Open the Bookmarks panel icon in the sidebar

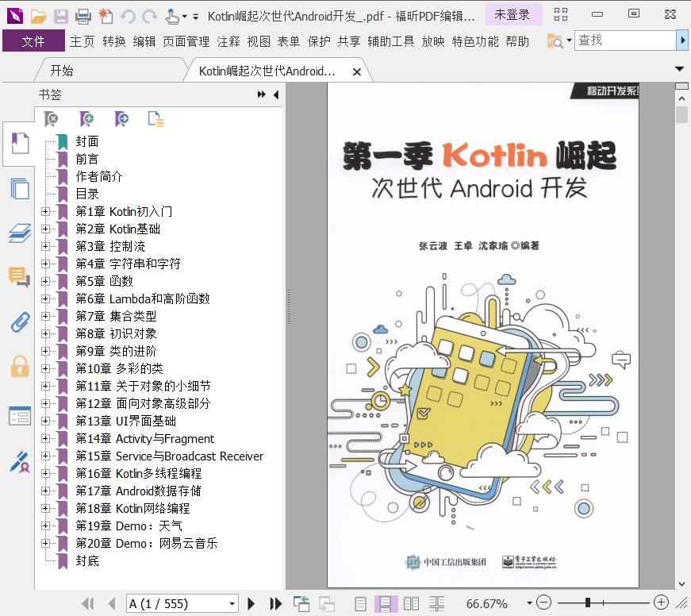(x=20, y=144)
